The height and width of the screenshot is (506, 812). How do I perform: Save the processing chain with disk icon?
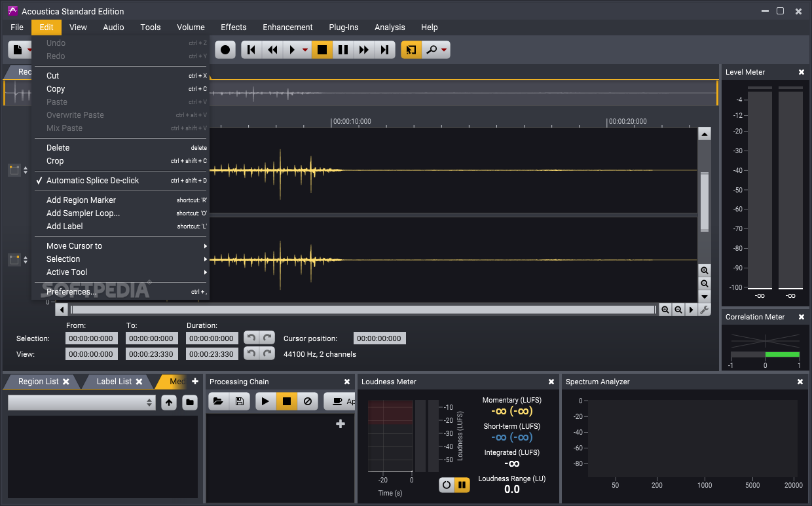pos(239,402)
